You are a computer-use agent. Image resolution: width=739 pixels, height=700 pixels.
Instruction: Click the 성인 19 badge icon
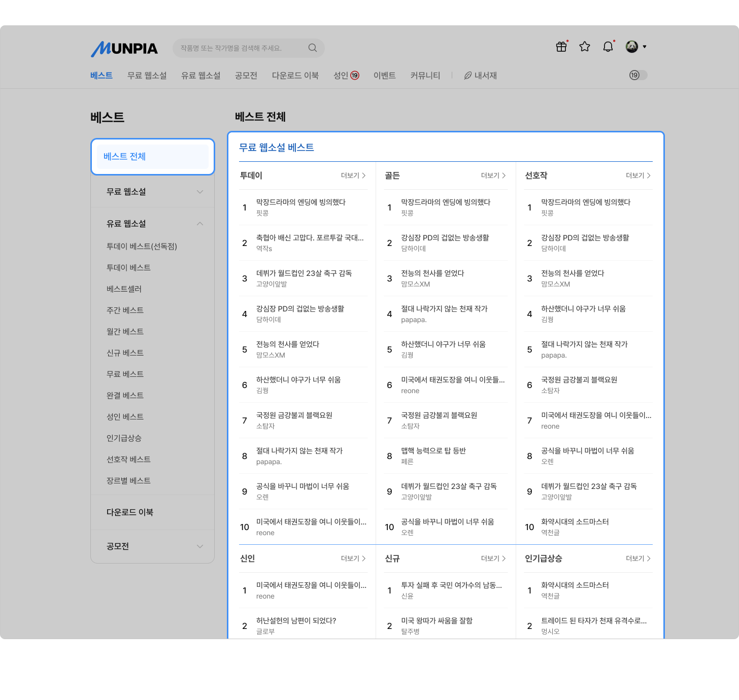(355, 76)
